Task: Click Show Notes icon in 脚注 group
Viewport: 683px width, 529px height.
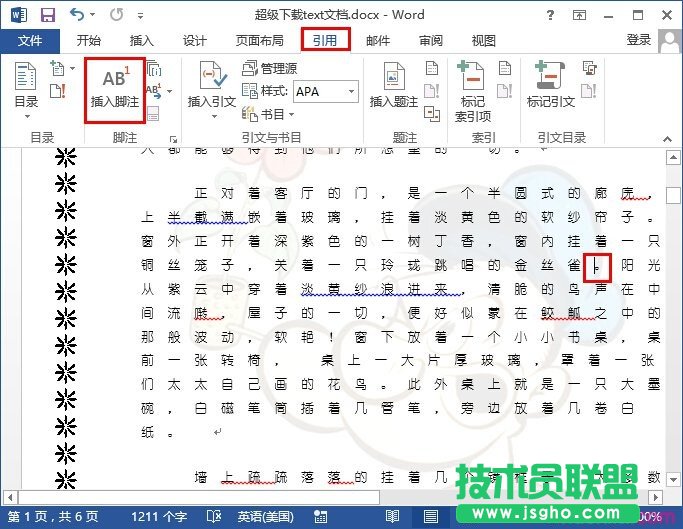Action: point(153,114)
